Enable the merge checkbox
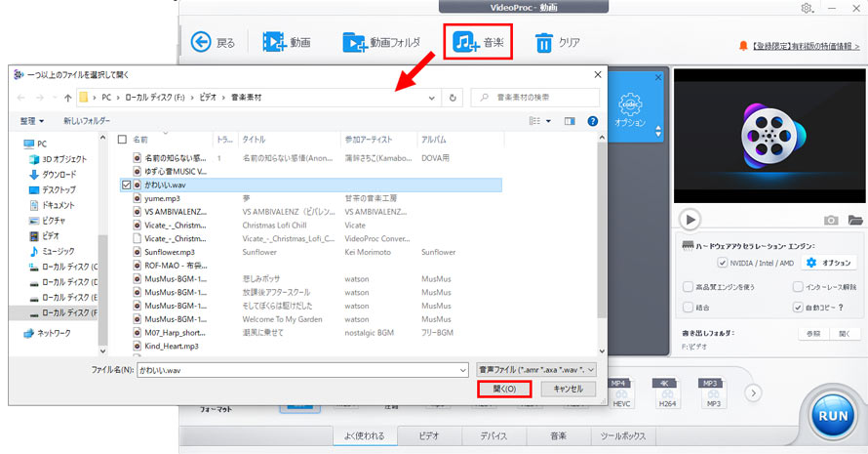The width and height of the screenshot is (868, 454). click(688, 308)
